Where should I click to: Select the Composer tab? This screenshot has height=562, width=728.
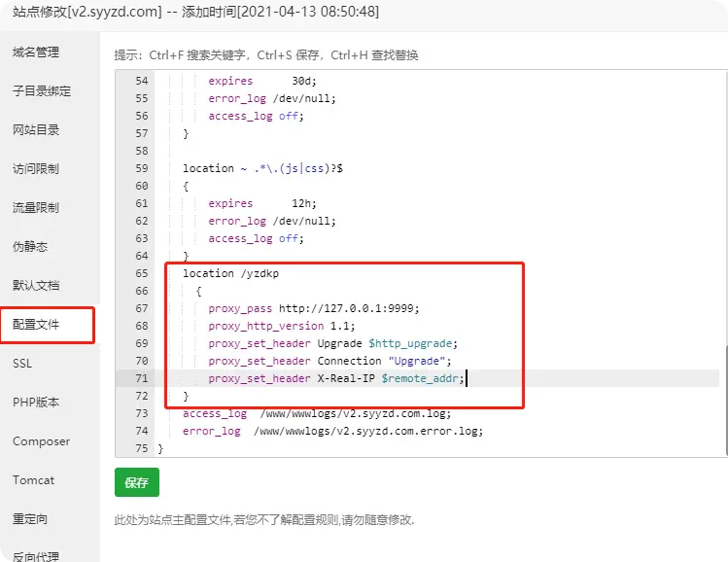point(42,441)
